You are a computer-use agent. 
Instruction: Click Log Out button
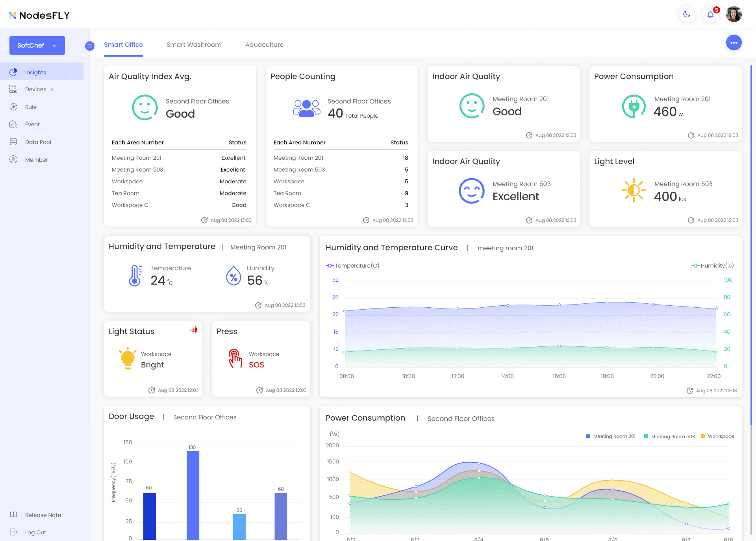[35, 532]
